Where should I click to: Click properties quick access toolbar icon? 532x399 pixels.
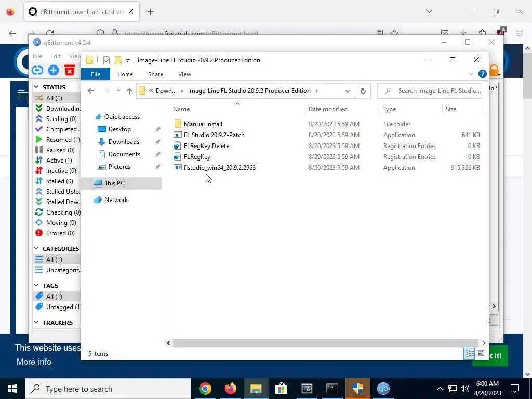click(107, 60)
